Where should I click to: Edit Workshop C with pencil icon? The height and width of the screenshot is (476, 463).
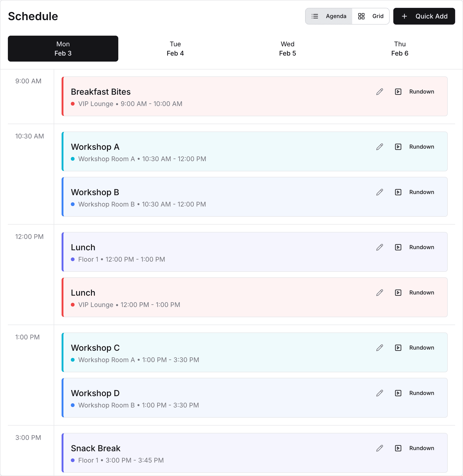tap(380, 348)
